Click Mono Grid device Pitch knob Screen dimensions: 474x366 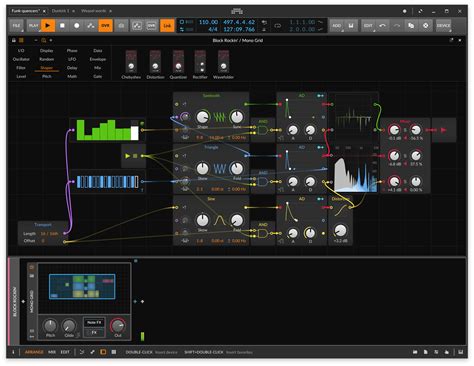[x=50, y=326]
